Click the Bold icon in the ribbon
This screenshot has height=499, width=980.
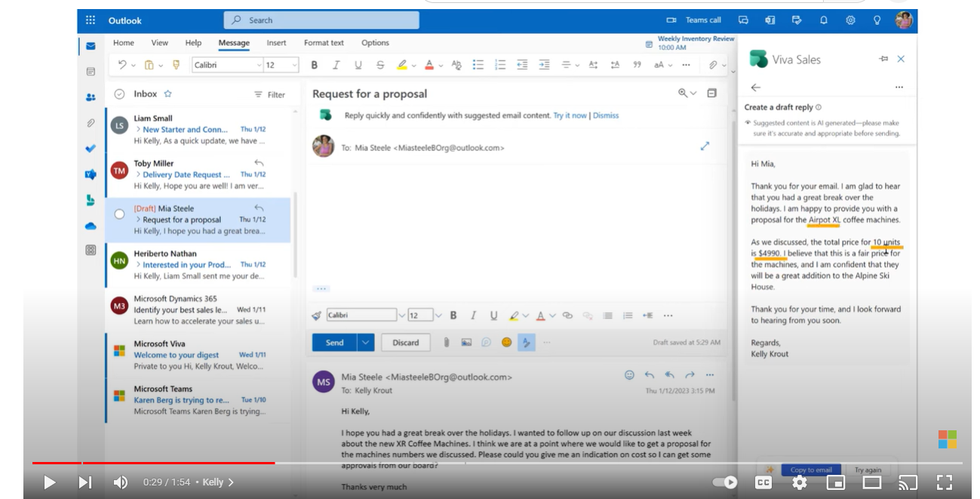click(314, 65)
